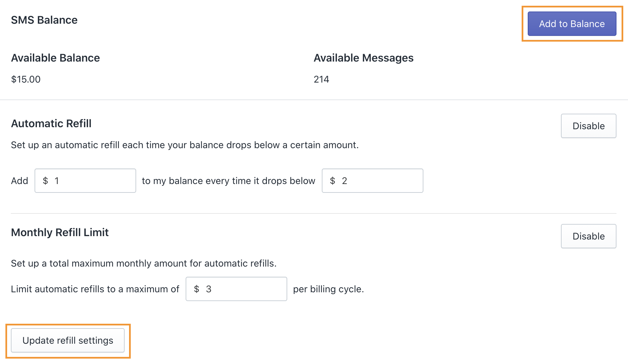Disable the Monthly Refill Limit
628x364 pixels.
point(588,236)
